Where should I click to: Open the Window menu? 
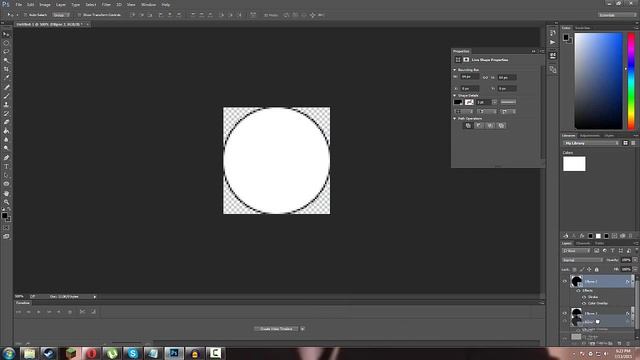[x=148, y=4]
